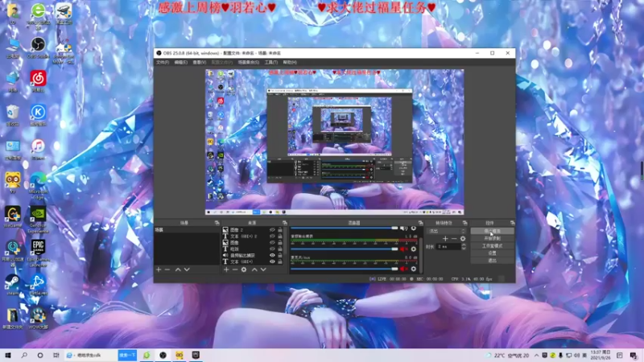644x362 pixels.
Task: Remove the selected source with the minus icon
Action: pos(235,269)
